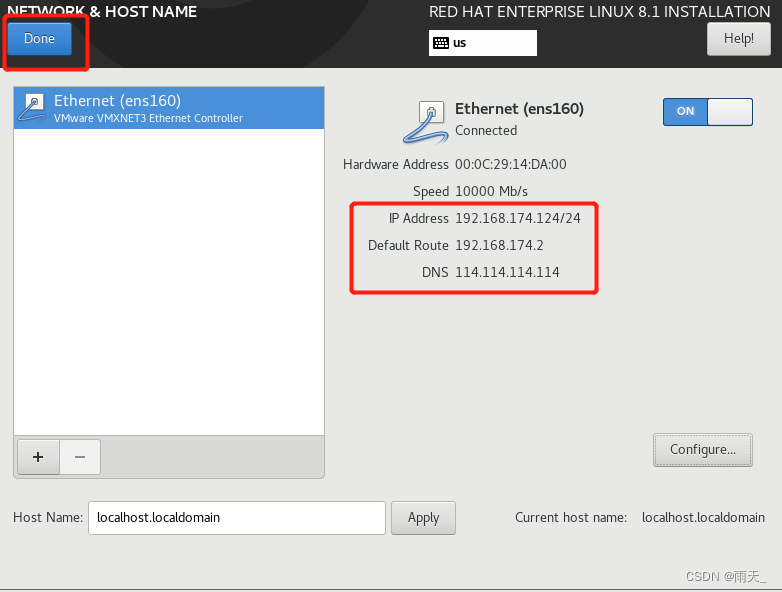Click the Default Route value
This screenshot has height=592, width=782.
point(499,245)
